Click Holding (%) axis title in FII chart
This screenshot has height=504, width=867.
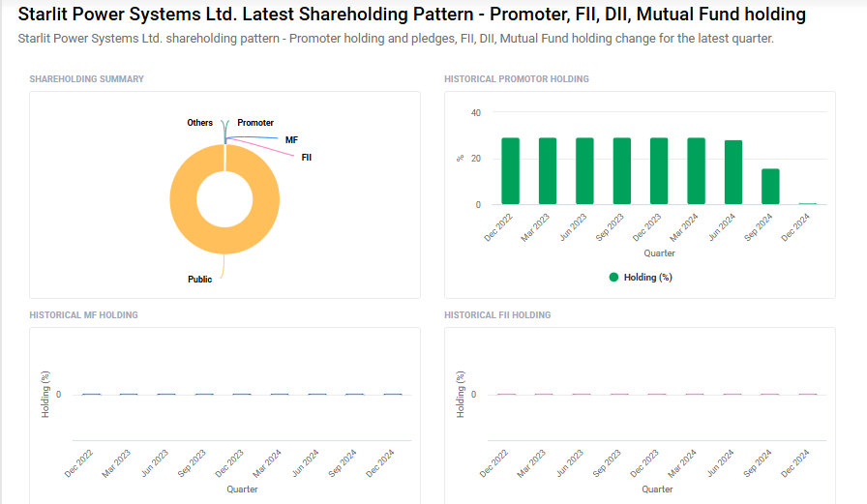[x=460, y=394]
